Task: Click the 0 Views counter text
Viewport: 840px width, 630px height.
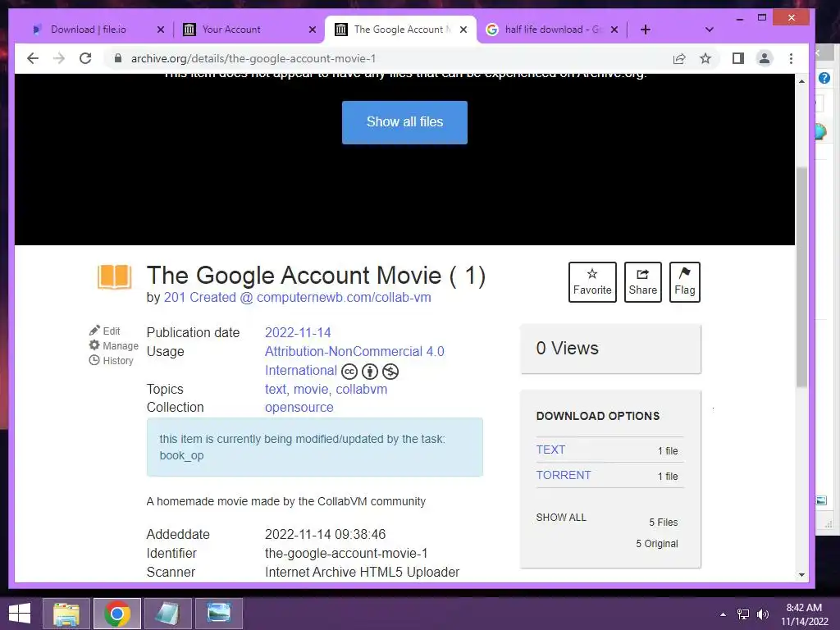Action: pyautogui.click(x=568, y=348)
